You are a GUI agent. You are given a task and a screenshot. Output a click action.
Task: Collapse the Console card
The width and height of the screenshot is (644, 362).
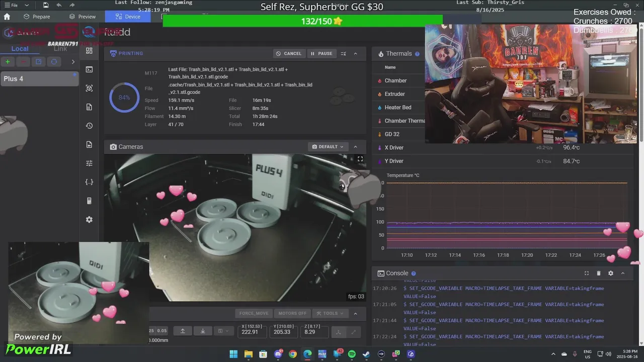pos(623,273)
